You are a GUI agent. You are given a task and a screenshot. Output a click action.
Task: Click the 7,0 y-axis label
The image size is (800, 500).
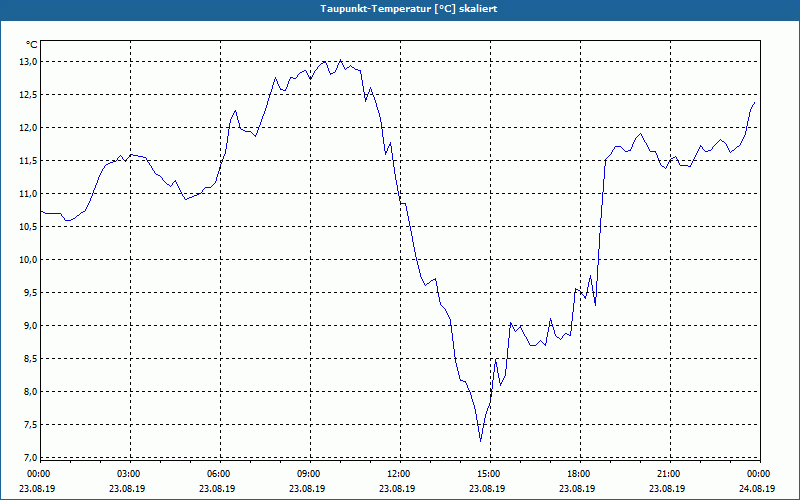coord(30,457)
